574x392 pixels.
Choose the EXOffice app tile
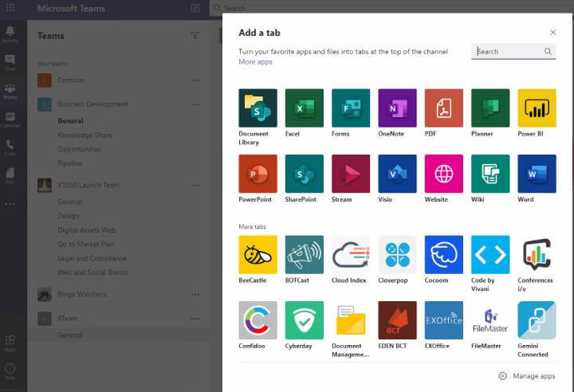coord(444,320)
